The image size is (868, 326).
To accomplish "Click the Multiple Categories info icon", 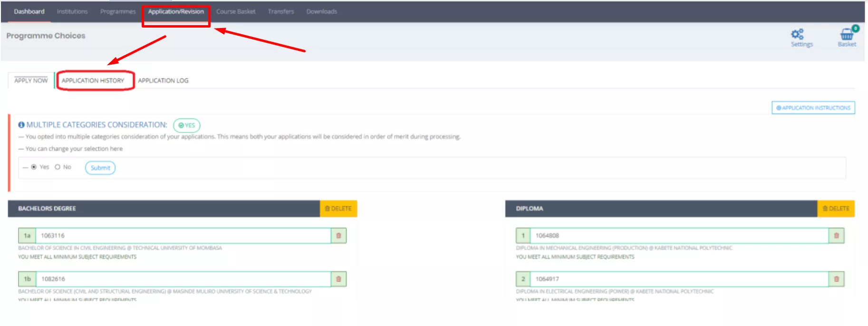I will (x=21, y=125).
